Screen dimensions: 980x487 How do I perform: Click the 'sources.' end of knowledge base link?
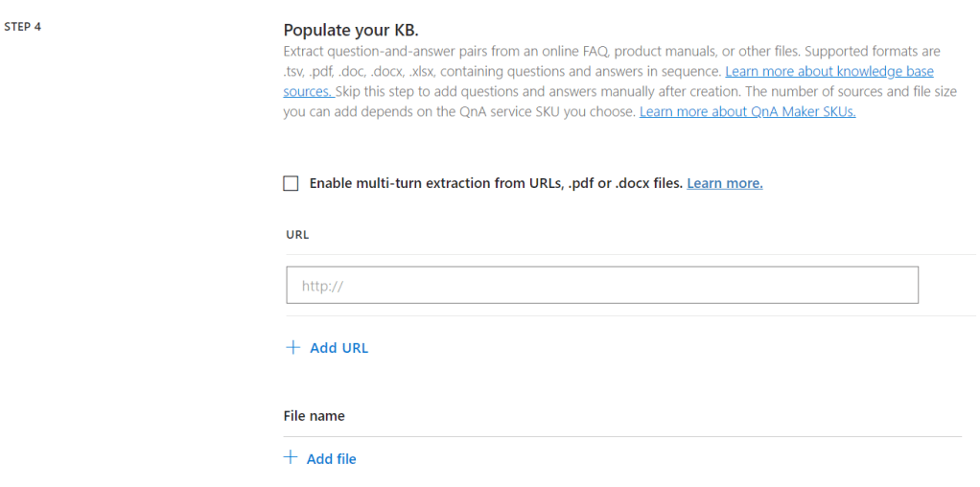tap(308, 92)
